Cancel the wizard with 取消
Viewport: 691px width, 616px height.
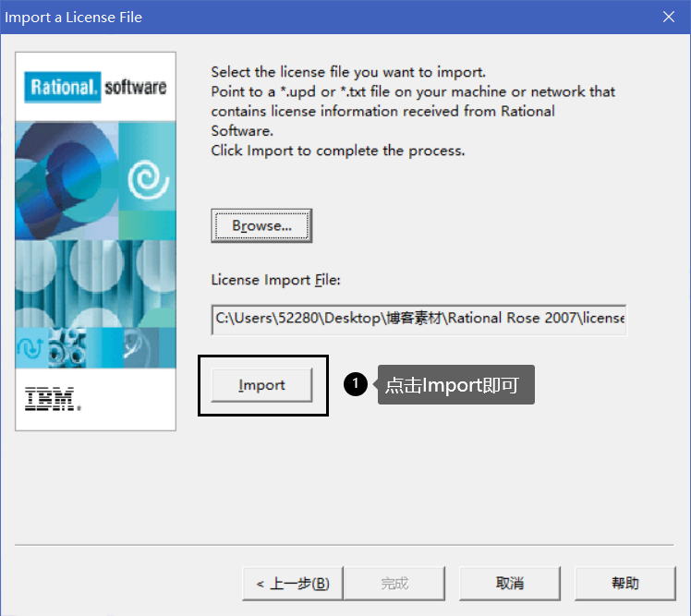tap(509, 584)
